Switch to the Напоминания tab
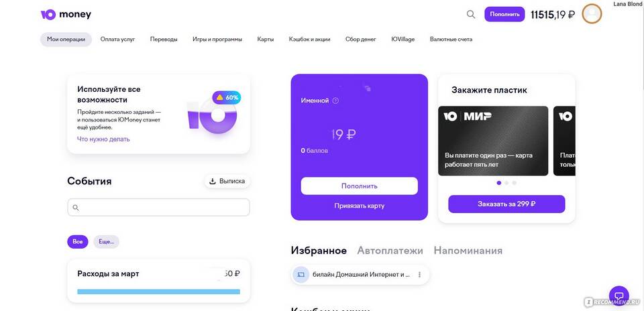 (x=468, y=250)
